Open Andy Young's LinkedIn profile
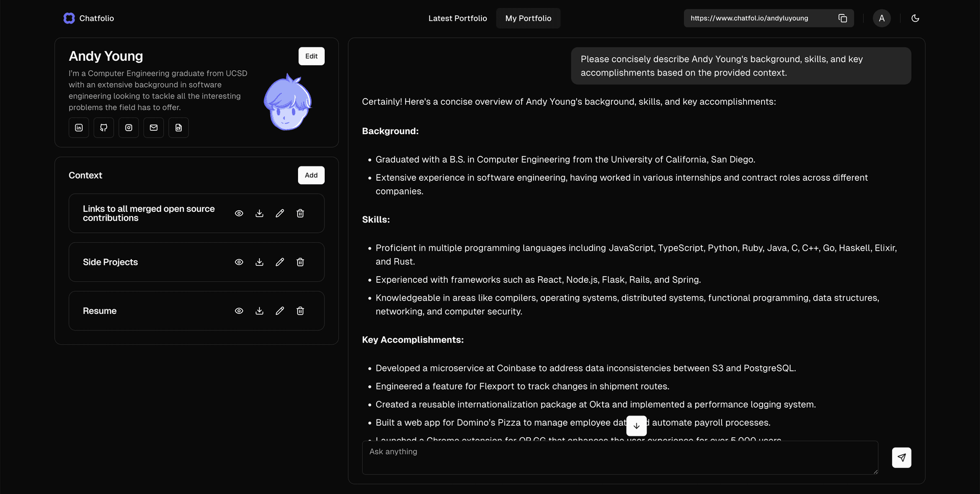Screen dimensions: 980x494 pos(79,128)
